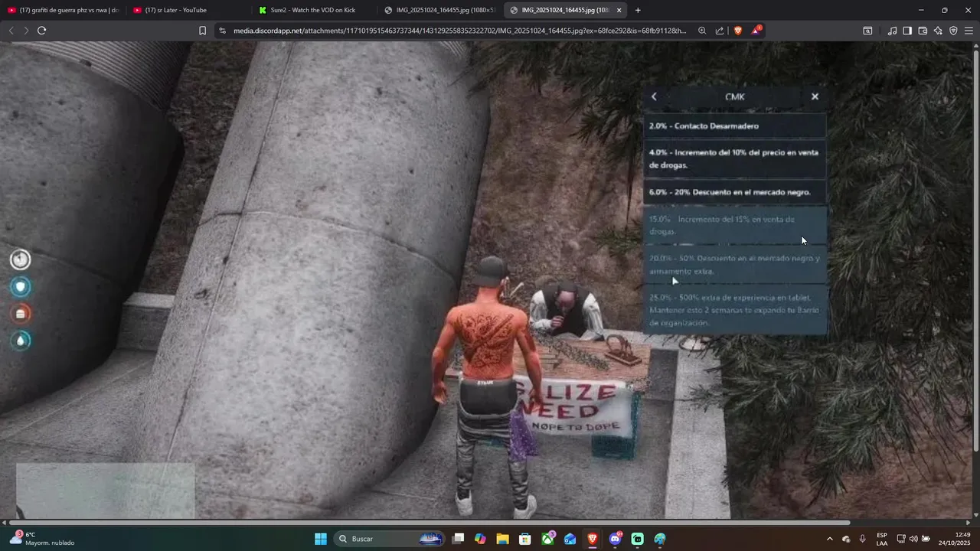Toggle the browser sidebar panel

[907, 31]
